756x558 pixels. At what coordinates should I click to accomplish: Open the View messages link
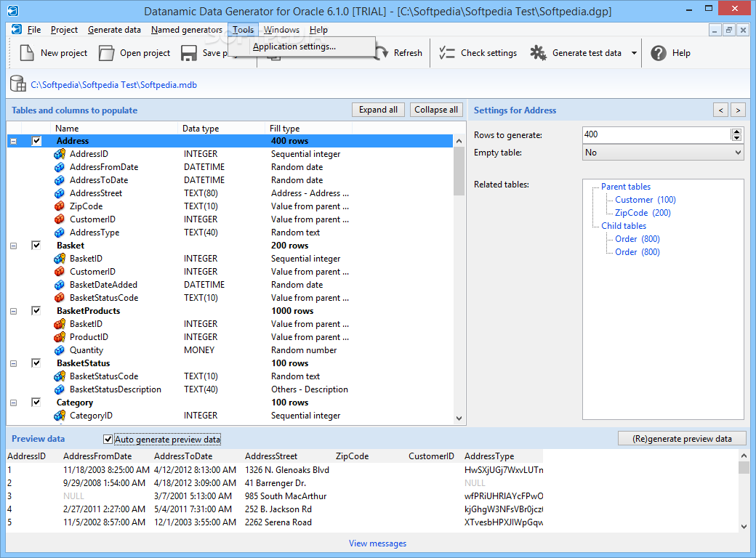click(x=377, y=543)
